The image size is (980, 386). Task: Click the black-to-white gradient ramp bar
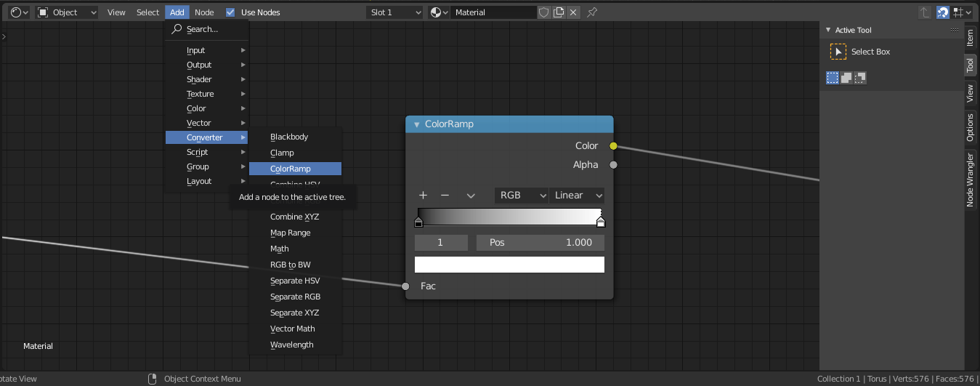point(509,217)
